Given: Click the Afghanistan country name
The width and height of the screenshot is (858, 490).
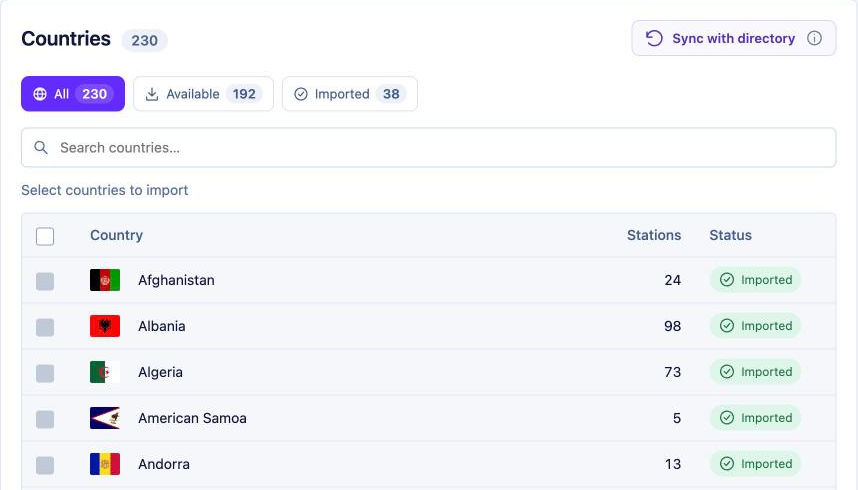Looking at the screenshot, I should point(176,280).
